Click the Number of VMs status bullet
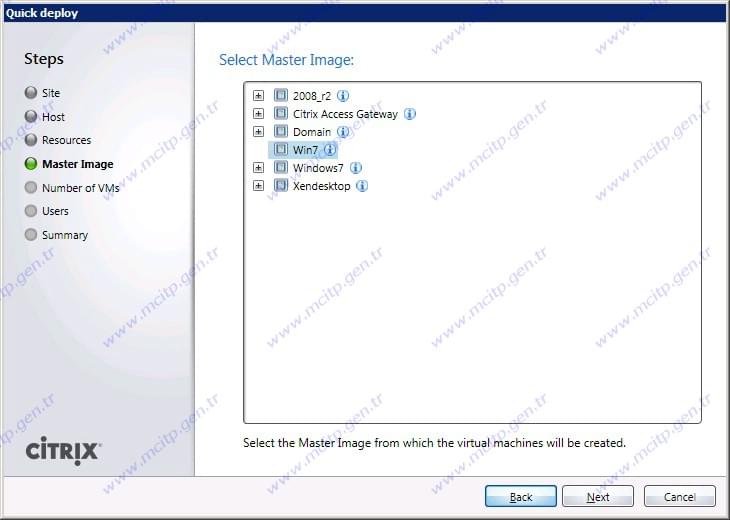 31,187
